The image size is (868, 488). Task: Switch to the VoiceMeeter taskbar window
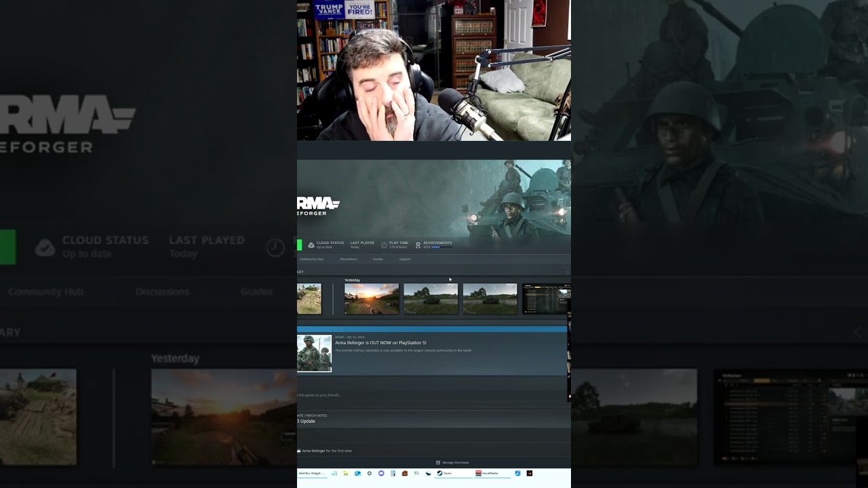[492, 473]
